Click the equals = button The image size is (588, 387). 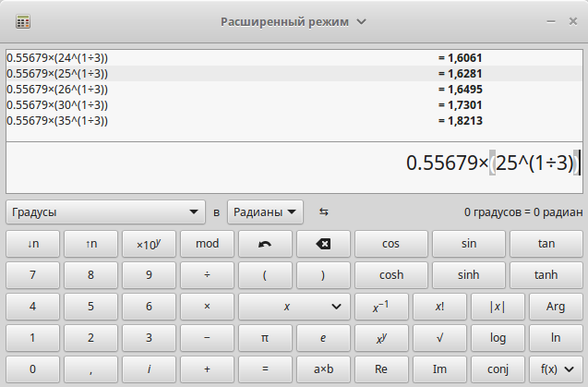(x=265, y=369)
